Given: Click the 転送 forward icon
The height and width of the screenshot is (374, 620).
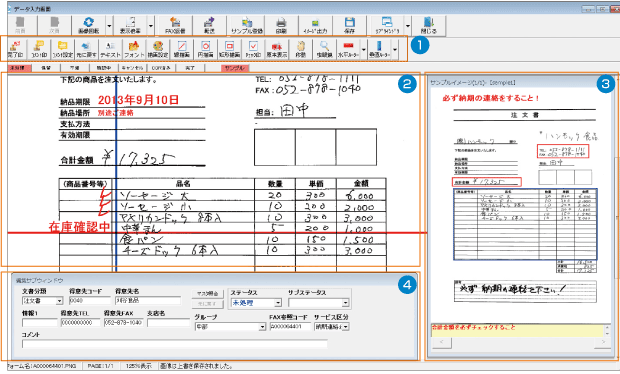Looking at the screenshot, I should click(x=209, y=26).
